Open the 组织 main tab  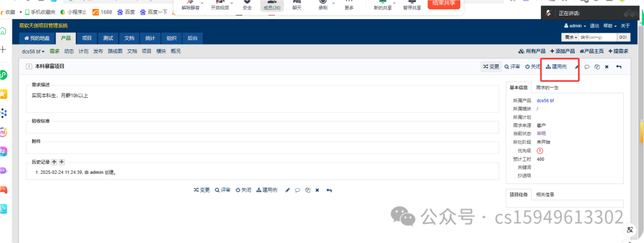tap(171, 38)
